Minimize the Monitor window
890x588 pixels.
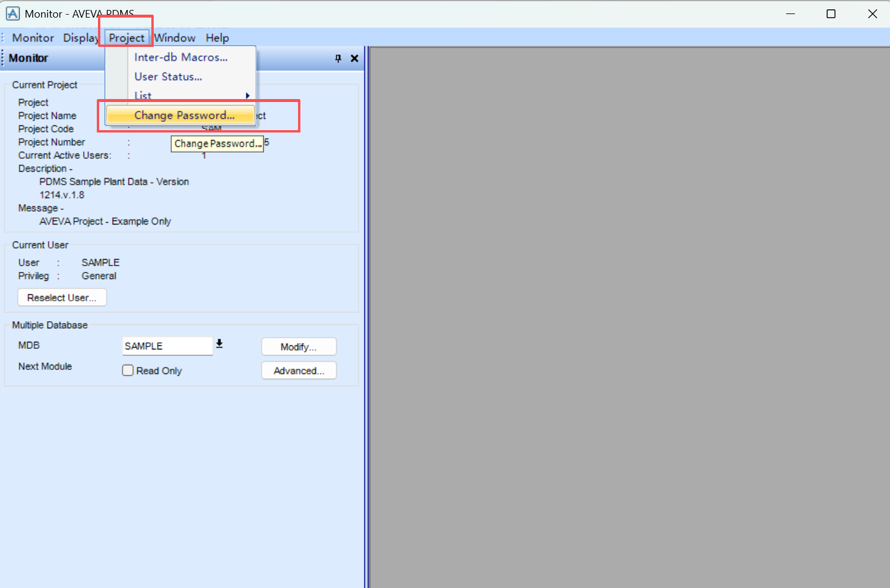(x=790, y=13)
